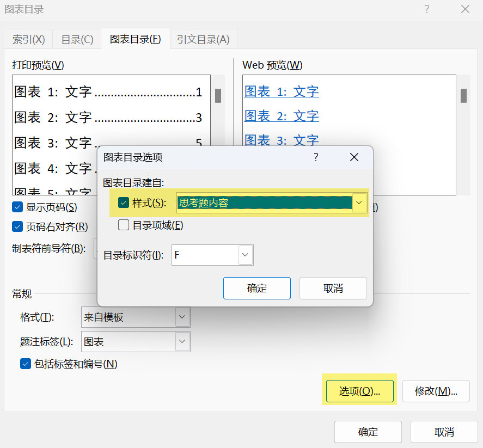Click the 制表符前导符(B) label
The height and width of the screenshot is (448, 483).
click(49, 248)
